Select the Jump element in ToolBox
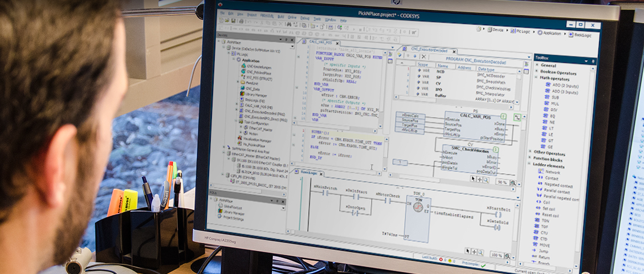This screenshot has height=274, width=644. tap(540, 251)
